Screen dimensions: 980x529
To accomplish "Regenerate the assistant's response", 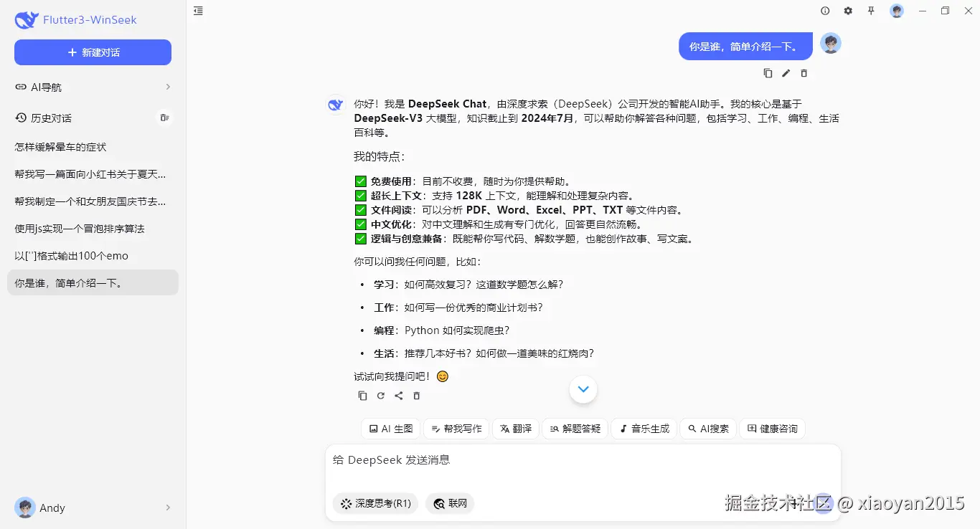I will coord(380,395).
